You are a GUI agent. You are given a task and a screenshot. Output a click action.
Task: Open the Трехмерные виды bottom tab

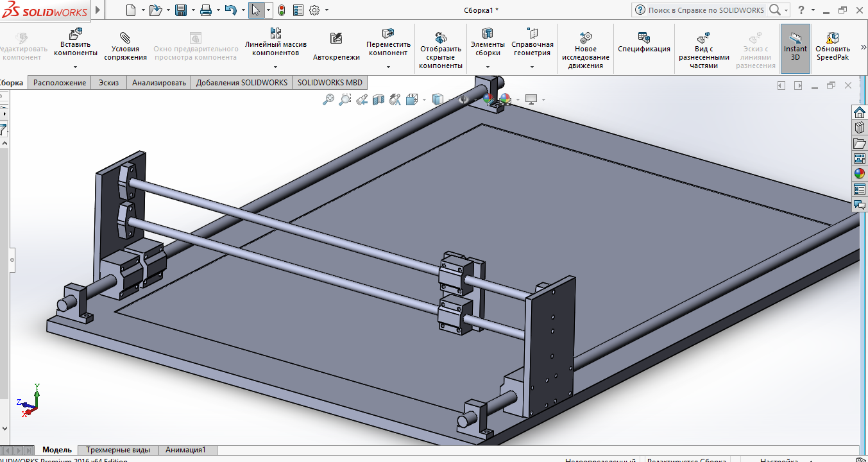coord(118,450)
